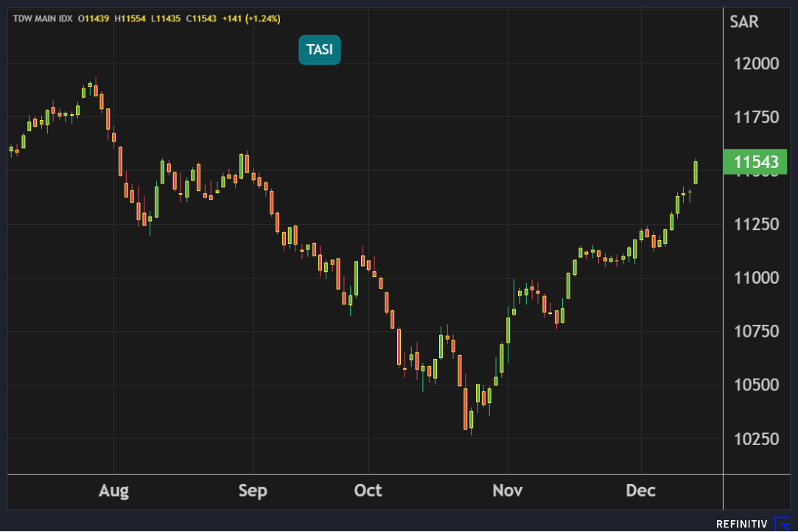798x532 pixels.
Task: Click the 12000 price axis label
Action: coord(756,63)
